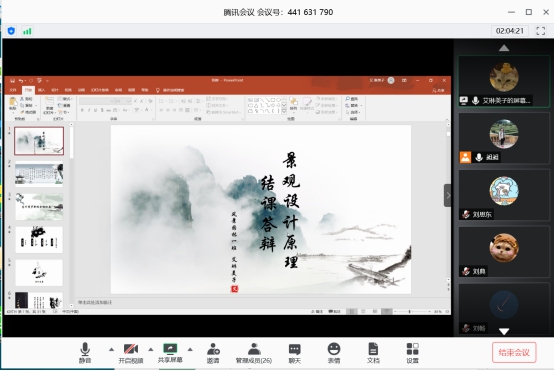
Task: Switch to 设计 Design tab in PowerPoint
Action: (x=55, y=90)
